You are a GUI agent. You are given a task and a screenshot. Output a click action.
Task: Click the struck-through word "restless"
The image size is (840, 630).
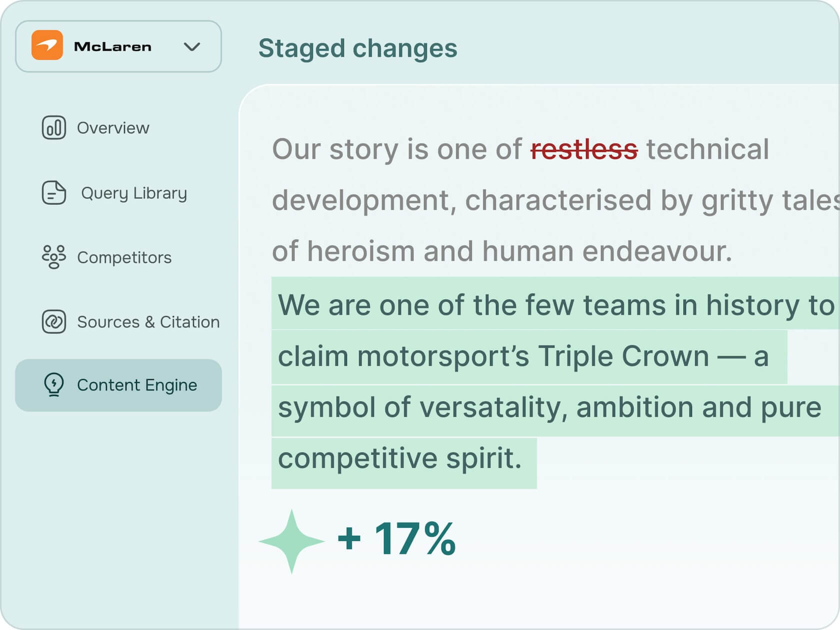[583, 149]
